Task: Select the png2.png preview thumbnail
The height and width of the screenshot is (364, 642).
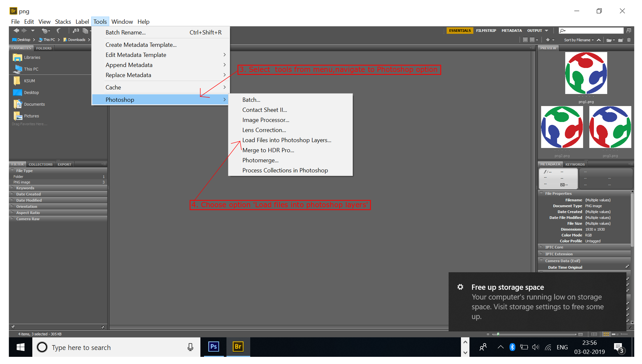Action: click(x=562, y=127)
